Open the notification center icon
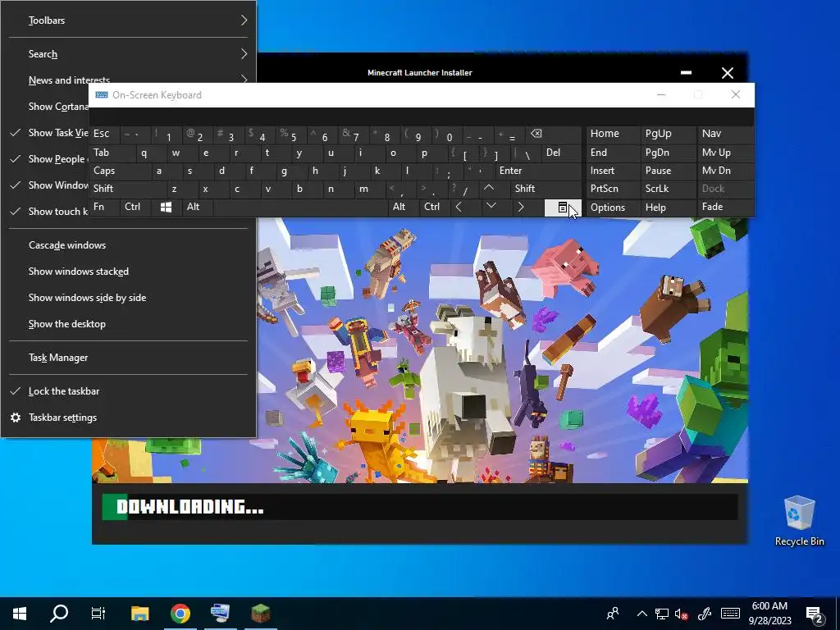Image resolution: width=840 pixels, height=630 pixels. pyautogui.click(x=815, y=614)
